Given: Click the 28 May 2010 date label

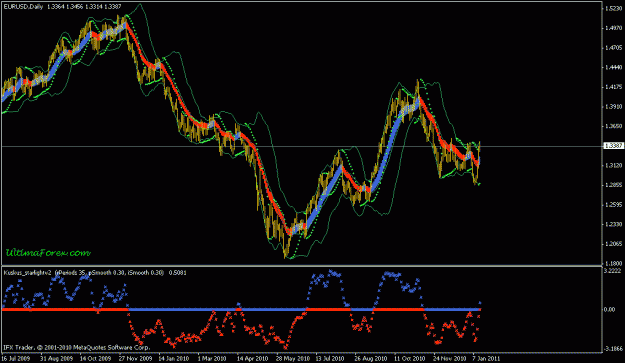Looking at the screenshot, I should point(293,358).
